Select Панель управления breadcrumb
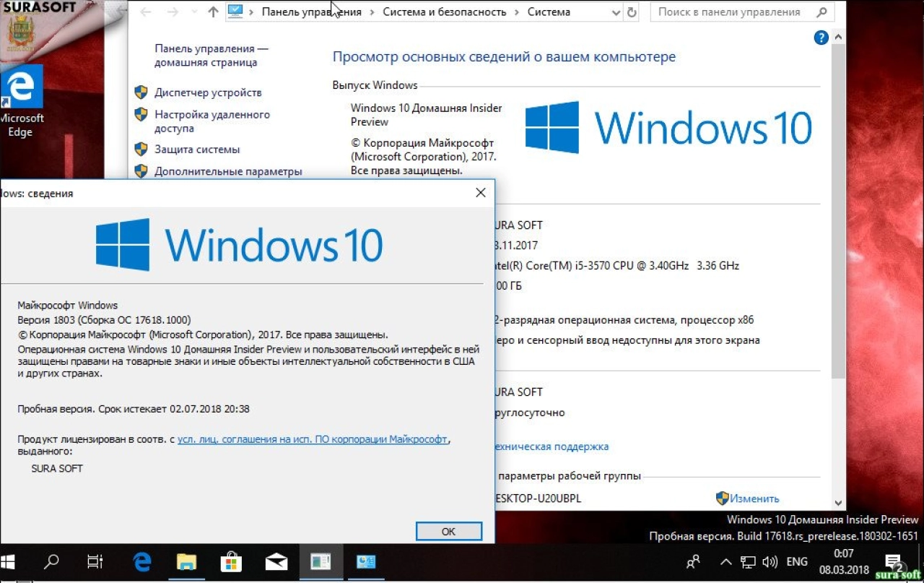This screenshot has width=924, height=583. [x=311, y=12]
